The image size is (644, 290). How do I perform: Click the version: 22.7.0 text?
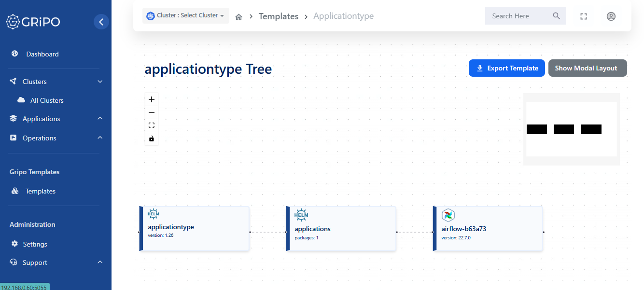point(456,237)
